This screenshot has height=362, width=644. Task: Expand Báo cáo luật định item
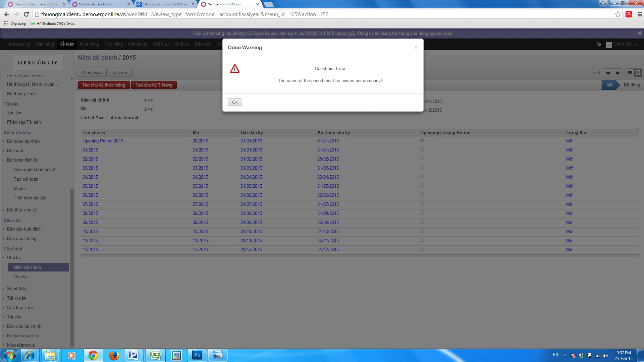[24, 229]
